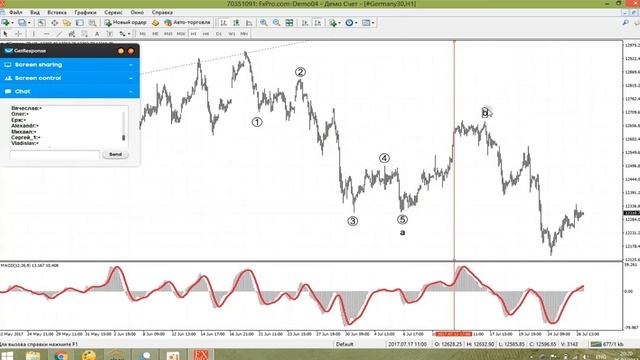Select the trendline drawing tool
Viewport: 640px width, 360px height.
pyautogui.click(x=59, y=34)
